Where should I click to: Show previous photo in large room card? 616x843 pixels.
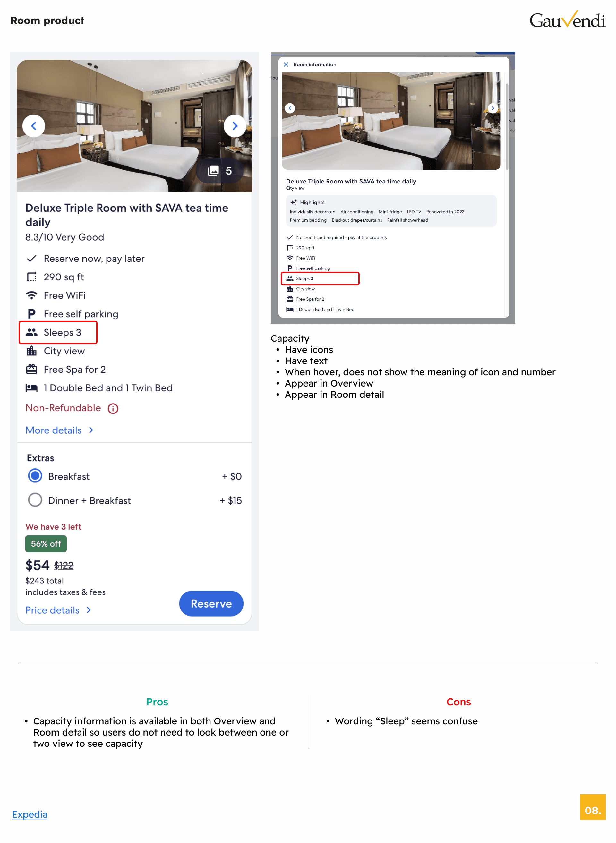point(34,126)
